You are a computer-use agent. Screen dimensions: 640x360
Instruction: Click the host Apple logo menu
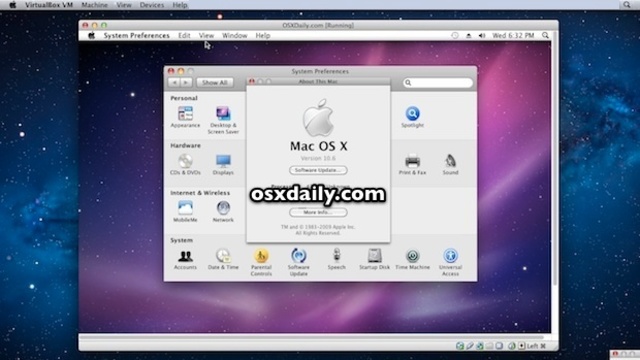(13, 5)
